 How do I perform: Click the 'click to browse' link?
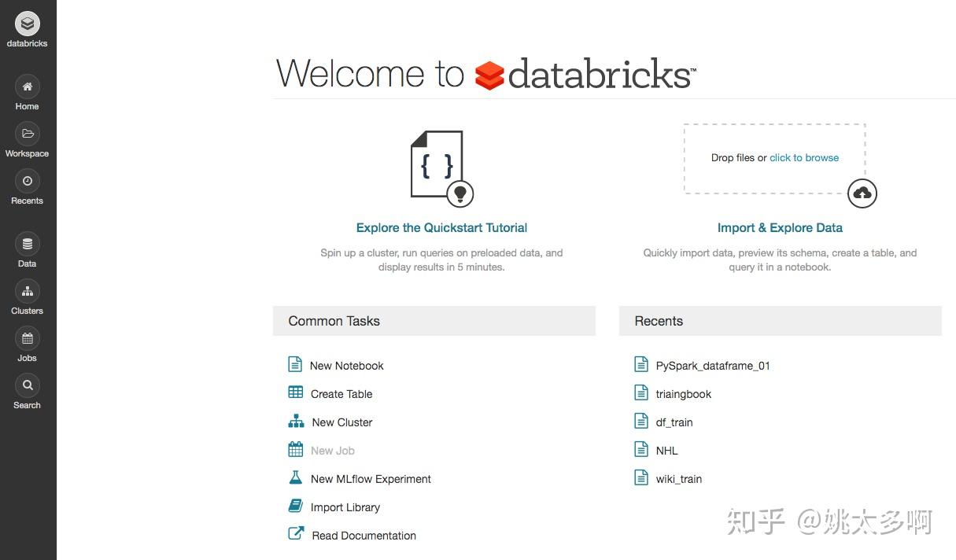tap(804, 158)
